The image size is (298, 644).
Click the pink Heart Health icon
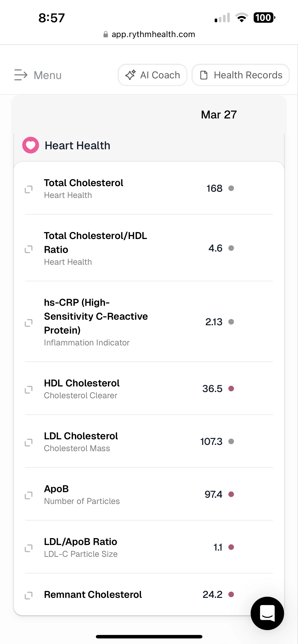click(x=31, y=145)
